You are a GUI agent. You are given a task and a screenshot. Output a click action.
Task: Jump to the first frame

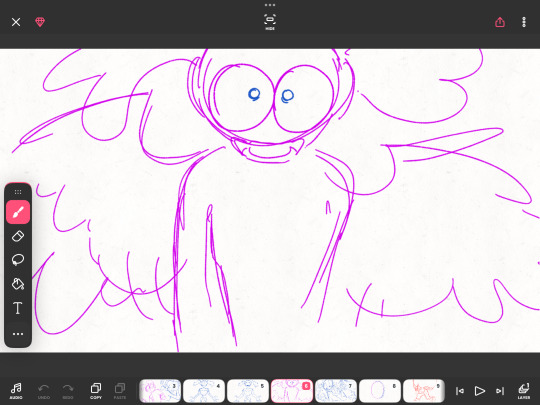(460, 391)
